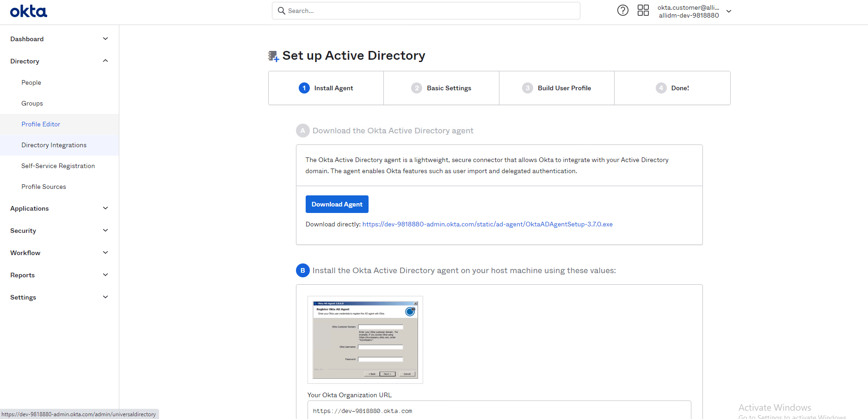Open the Register Okta AD Agent screenshot thumbnail

click(365, 340)
